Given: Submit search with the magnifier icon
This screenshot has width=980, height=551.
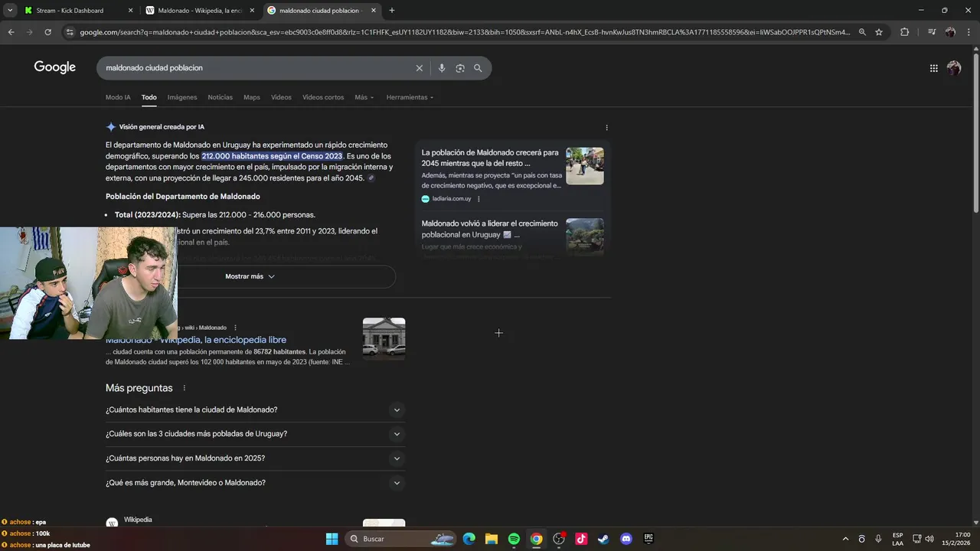Looking at the screenshot, I should (478, 68).
